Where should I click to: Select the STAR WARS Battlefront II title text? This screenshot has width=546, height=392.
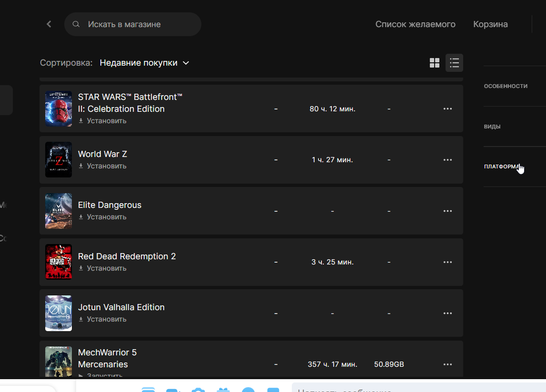pos(130,103)
